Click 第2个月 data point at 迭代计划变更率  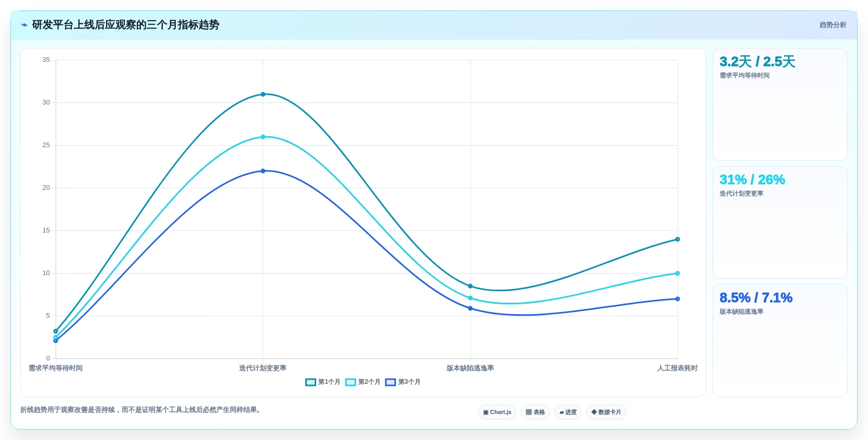[263, 137]
